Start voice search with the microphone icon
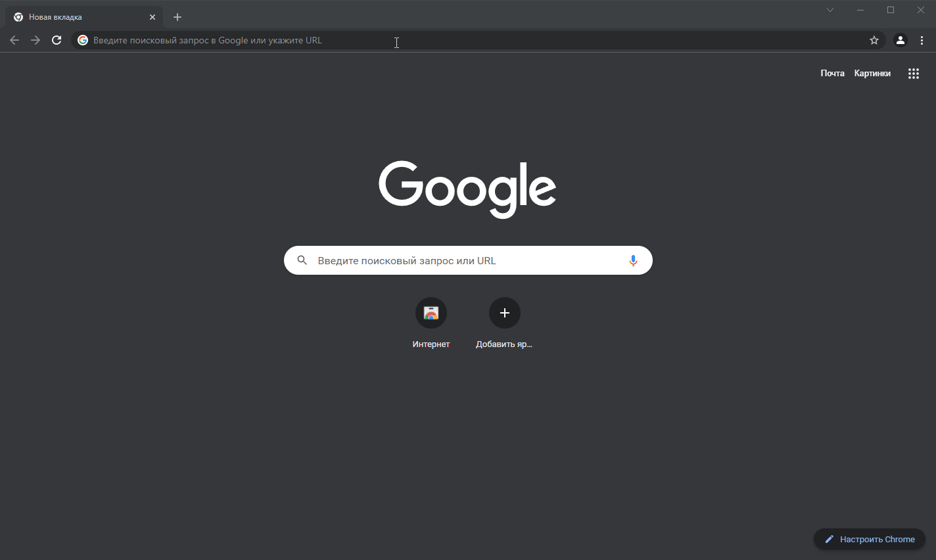 pos(633,260)
